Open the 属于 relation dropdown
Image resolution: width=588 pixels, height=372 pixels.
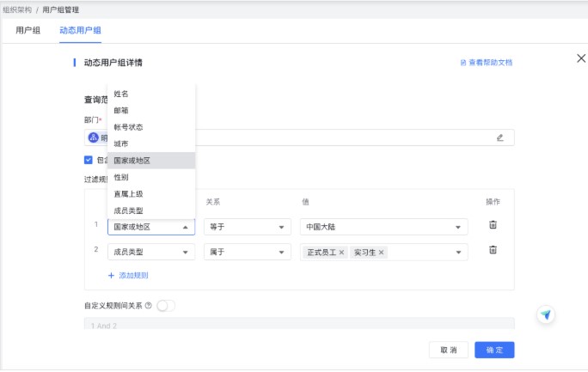[x=246, y=252]
